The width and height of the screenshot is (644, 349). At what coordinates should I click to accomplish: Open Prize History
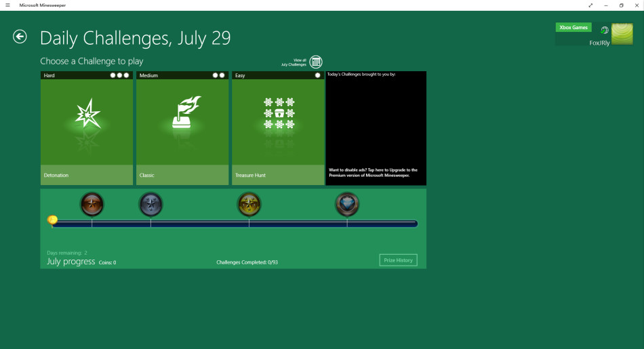398,260
